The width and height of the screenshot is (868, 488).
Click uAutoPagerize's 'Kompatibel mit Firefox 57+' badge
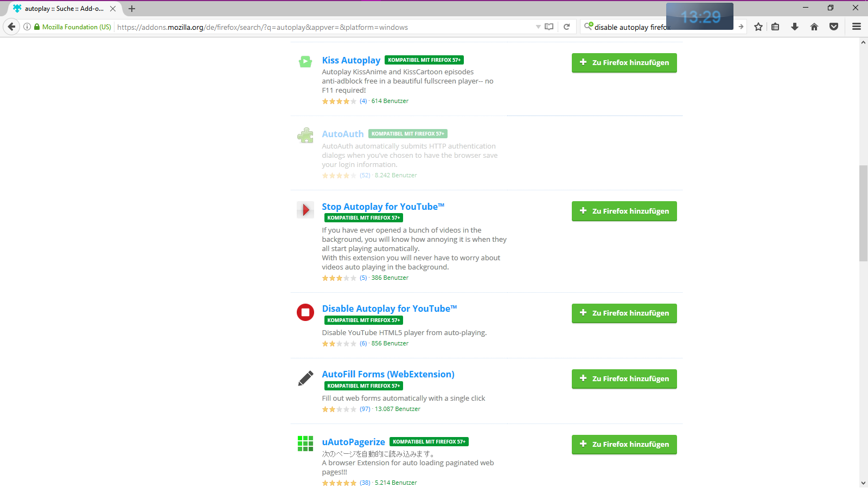pyautogui.click(x=429, y=442)
